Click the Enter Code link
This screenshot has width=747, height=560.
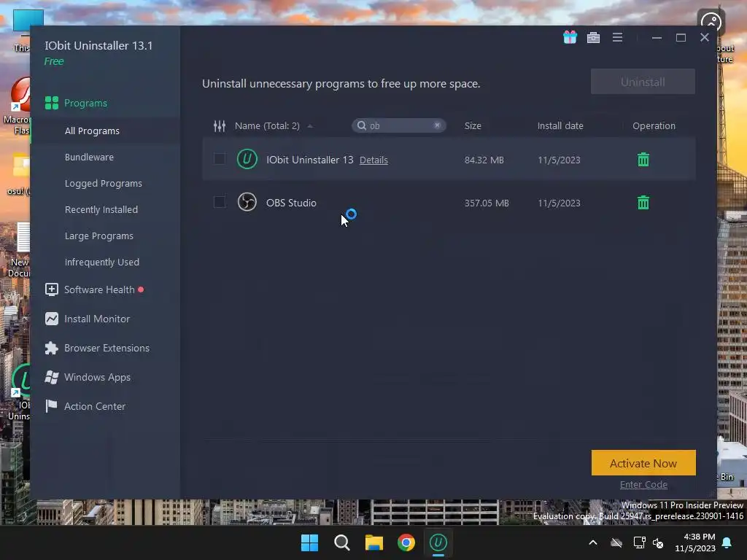click(643, 484)
